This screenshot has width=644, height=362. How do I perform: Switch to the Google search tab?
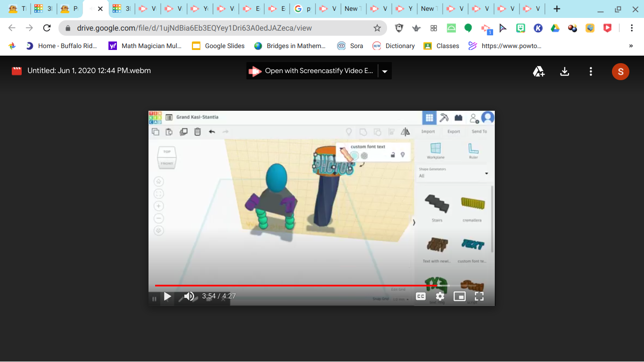click(303, 9)
